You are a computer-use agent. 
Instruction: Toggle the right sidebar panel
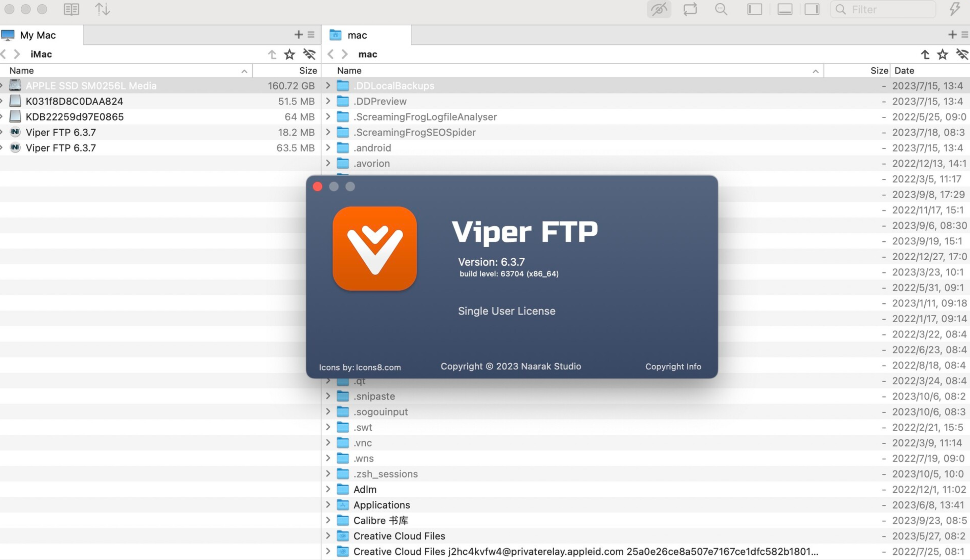pyautogui.click(x=812, y=9)
